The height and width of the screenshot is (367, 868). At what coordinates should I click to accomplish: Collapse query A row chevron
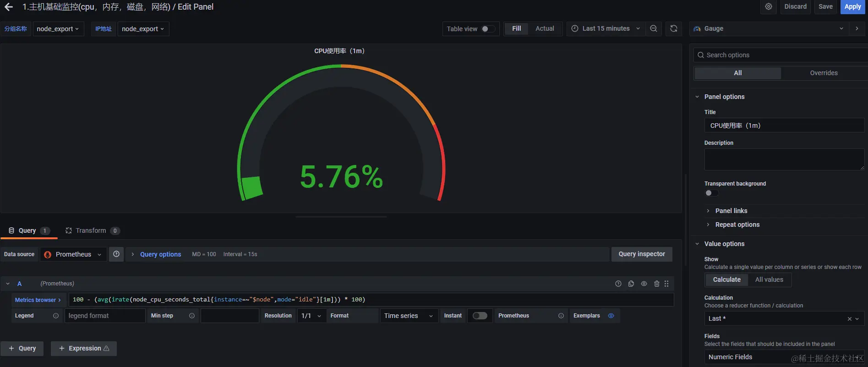click(8, 284)
